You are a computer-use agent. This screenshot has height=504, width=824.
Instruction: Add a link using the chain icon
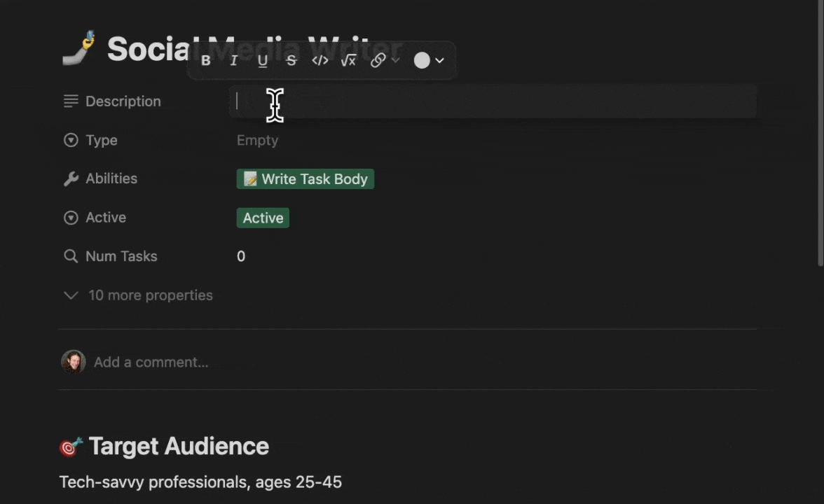(x=377, y=60)
